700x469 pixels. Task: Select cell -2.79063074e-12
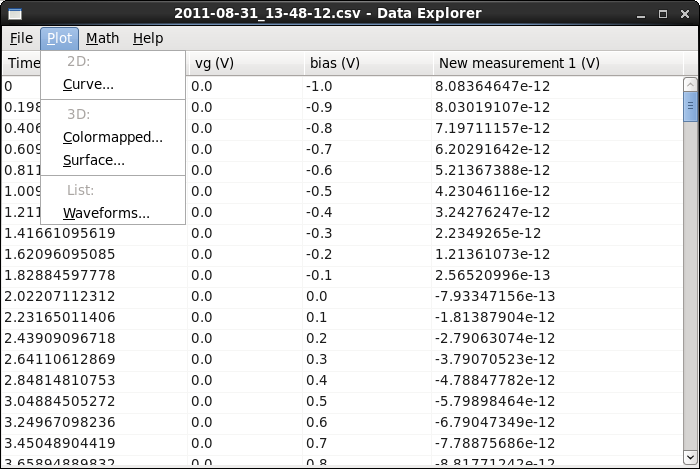pos(557,338)
